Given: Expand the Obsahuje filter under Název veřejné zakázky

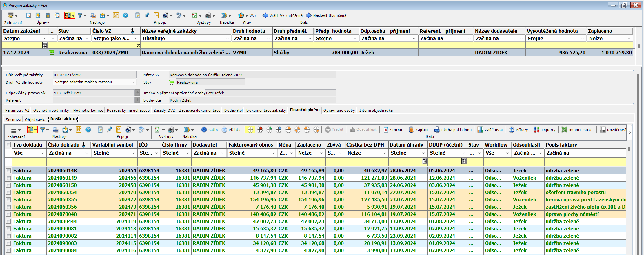Looking at the screenshot, I should pyautogui.click(x=227, y=39).
